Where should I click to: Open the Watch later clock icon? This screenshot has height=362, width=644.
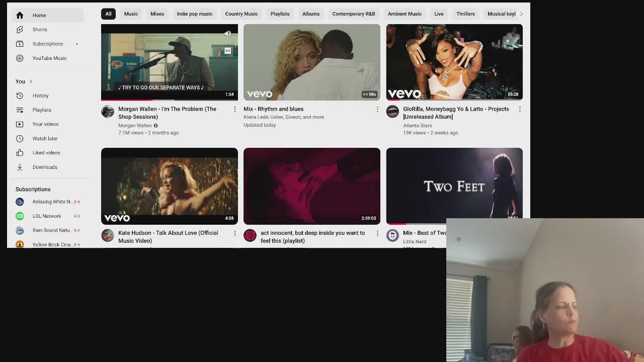point(20,138)
